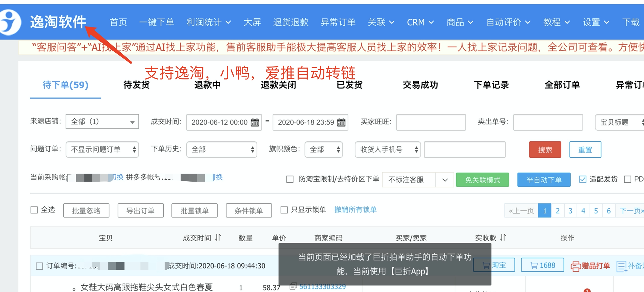This screenshot has height=292, width=644.
Task: Switch to 待发货 tab
Action: pos(137,85)
